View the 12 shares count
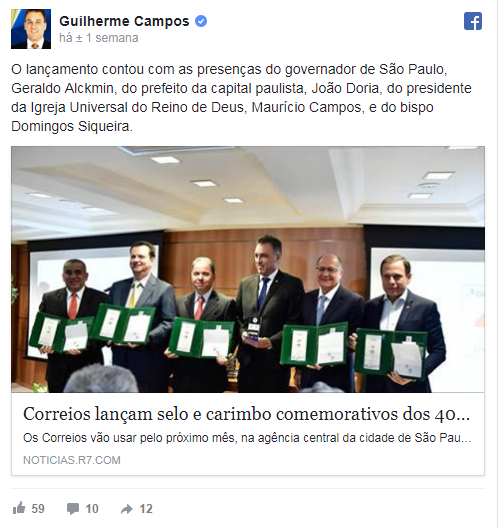This screenshot has width=498, height=528. click(146, 508)
